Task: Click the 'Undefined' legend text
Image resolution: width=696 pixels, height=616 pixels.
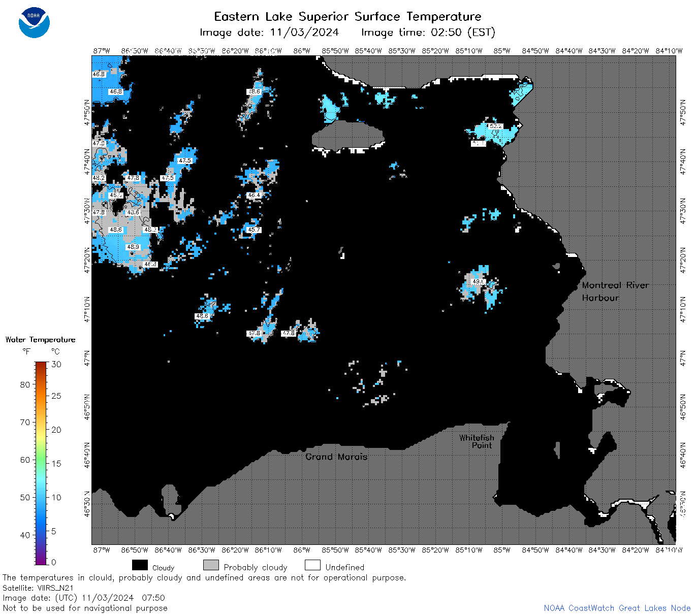Action: (x=345, y=567)
